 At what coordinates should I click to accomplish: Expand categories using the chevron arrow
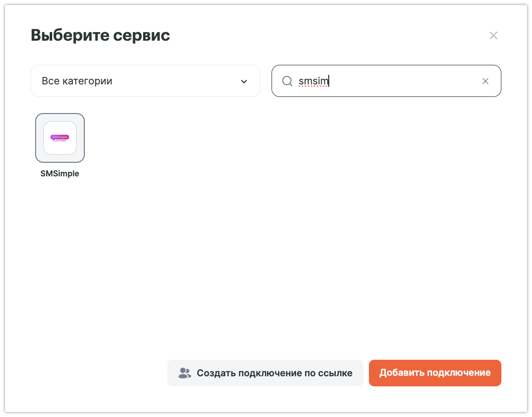[244, 81]
